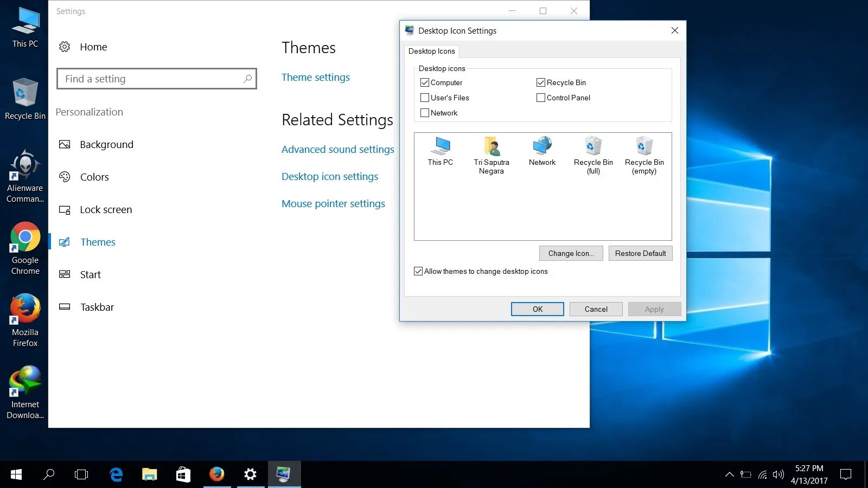
Task: Click the Alienware Command Center desktop icon
Action: pos(25,176)
